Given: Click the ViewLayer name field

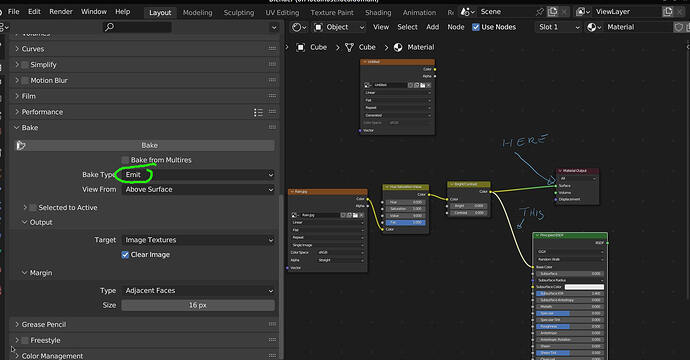Looking at the screenshot, I should pyautogui.click(x=628, y=12).
